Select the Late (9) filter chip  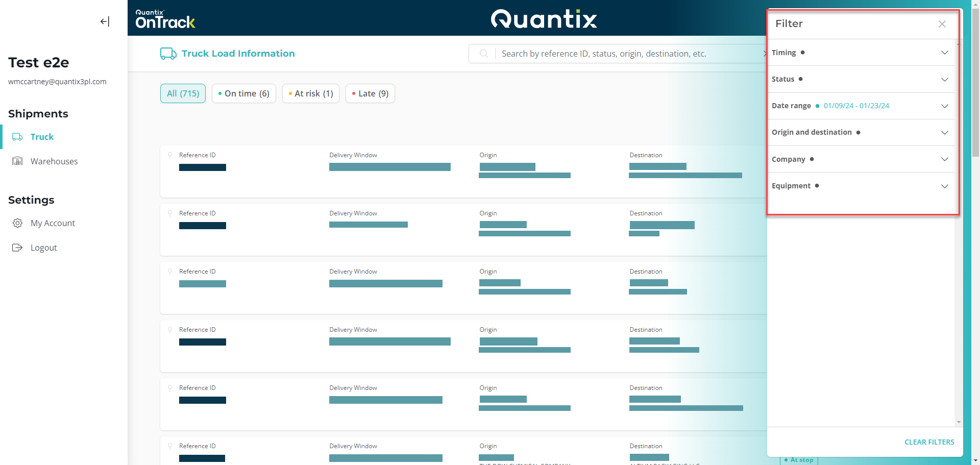[370, 93]
